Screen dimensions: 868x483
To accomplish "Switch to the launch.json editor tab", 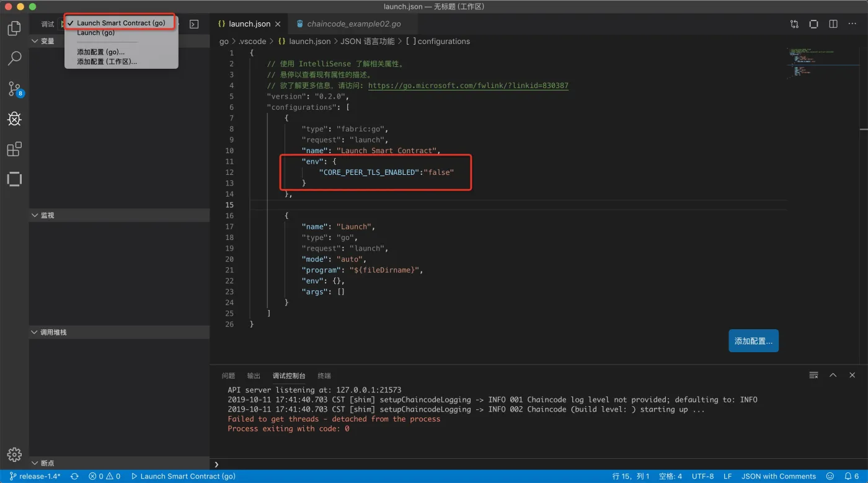I will pyautogui.click(x=249, y=24).
